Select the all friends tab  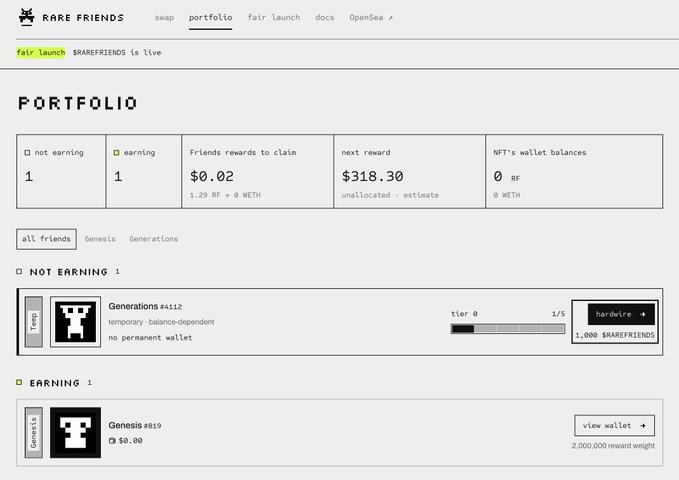46,239
